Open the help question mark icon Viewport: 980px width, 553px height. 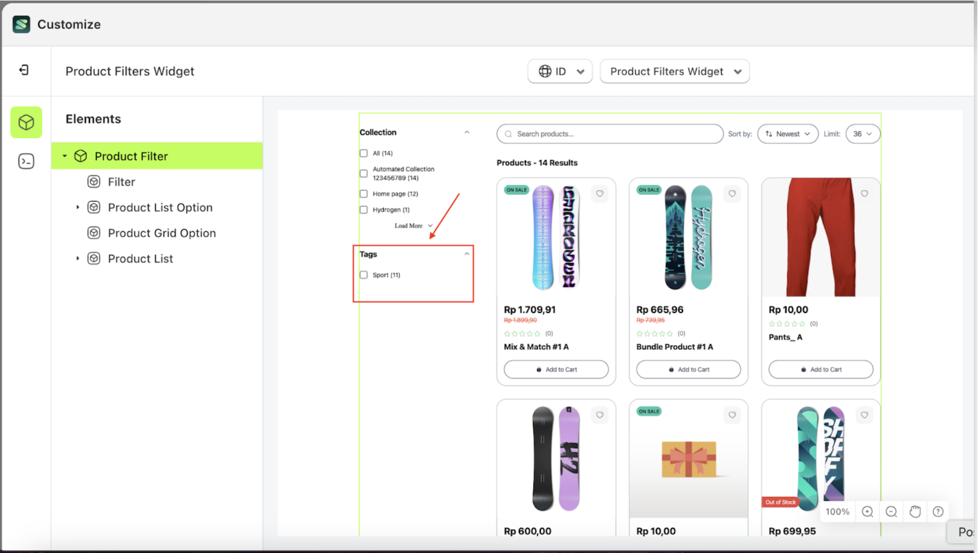pos(938,512)
